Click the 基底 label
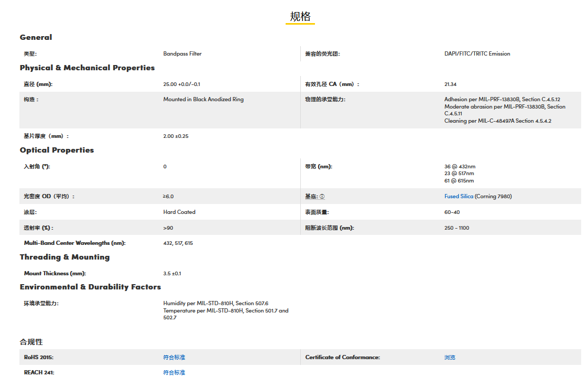The image size is (588, 388). [x=312, y=197]
